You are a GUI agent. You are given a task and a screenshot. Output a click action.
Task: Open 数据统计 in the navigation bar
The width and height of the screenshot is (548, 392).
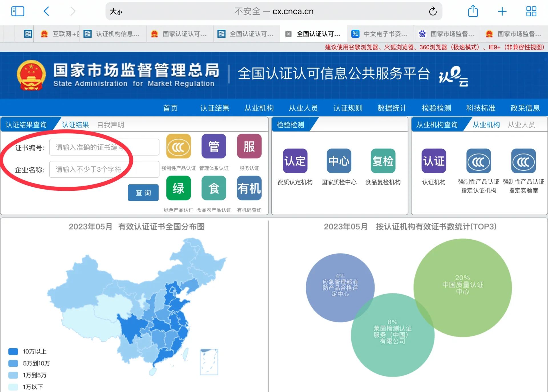(392, 108)
